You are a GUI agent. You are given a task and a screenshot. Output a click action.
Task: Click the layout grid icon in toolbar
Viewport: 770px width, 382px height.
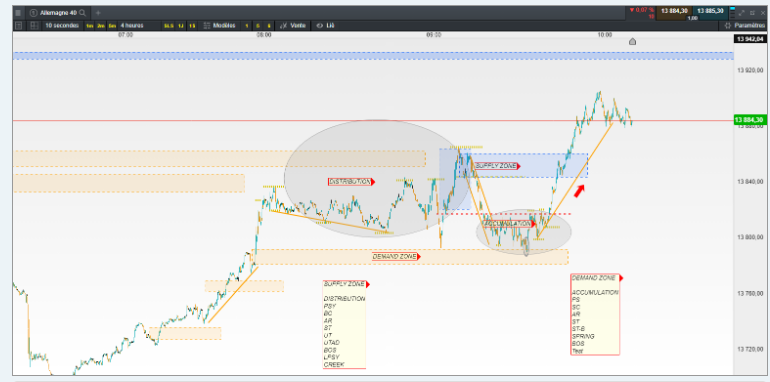[34, 26]
